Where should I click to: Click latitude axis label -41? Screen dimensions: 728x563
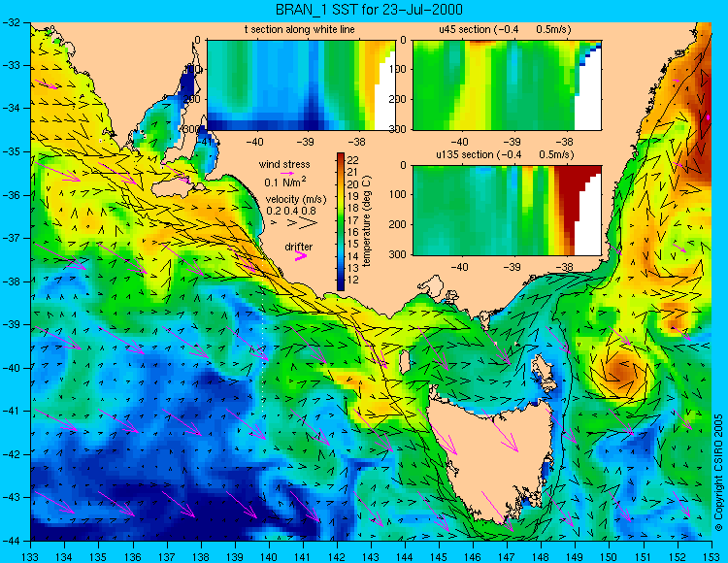click(11, 411)
